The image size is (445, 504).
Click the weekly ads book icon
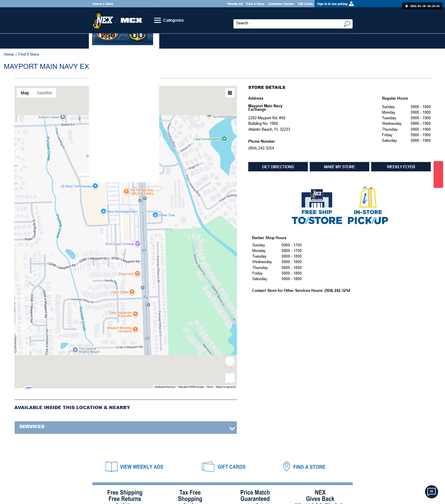[111, 467]
